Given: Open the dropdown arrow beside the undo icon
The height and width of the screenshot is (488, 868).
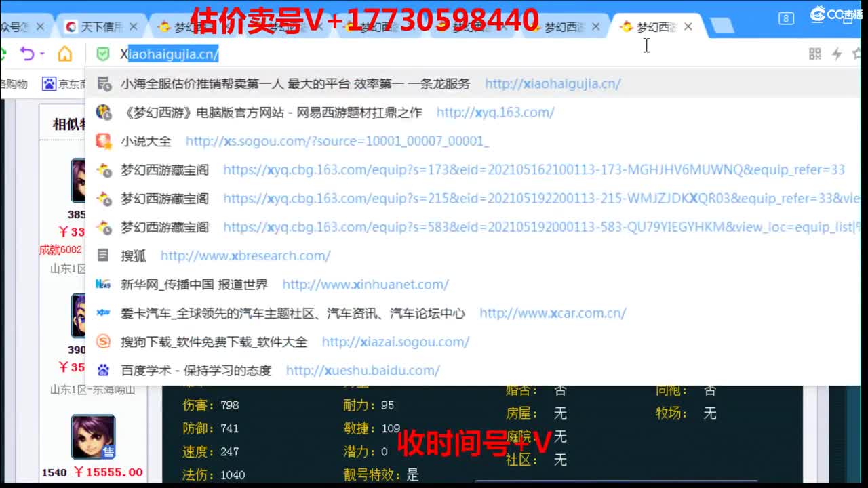Looking at the screenshot, I should [x=42, y=54].
